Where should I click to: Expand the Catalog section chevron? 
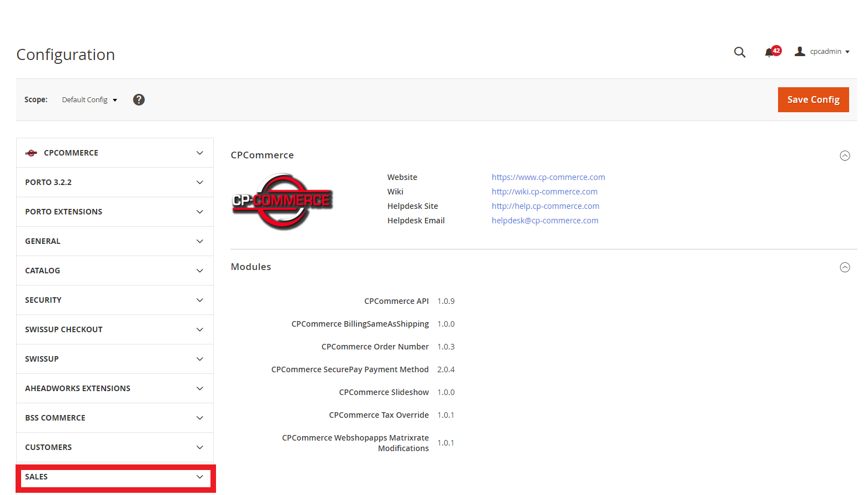[x=200, y=271]
